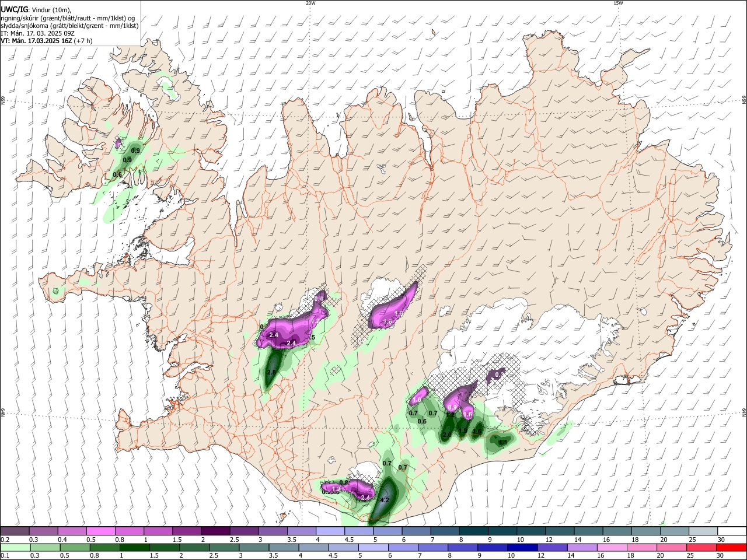Image resolution: width=747 pixels, height=560 pixels.
Task: Click the 'VT: Mán. 17.03.2025 16Z (+7 h)' line
Action: (x=46, y=41)
